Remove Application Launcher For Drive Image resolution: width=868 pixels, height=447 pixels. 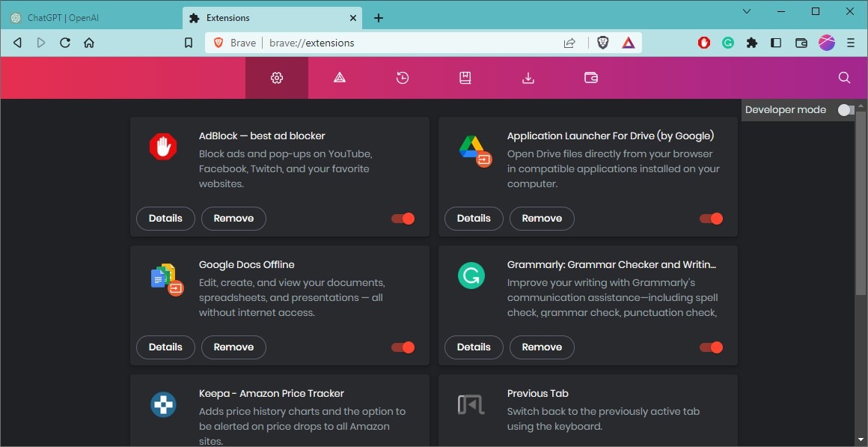pos(542,218)
